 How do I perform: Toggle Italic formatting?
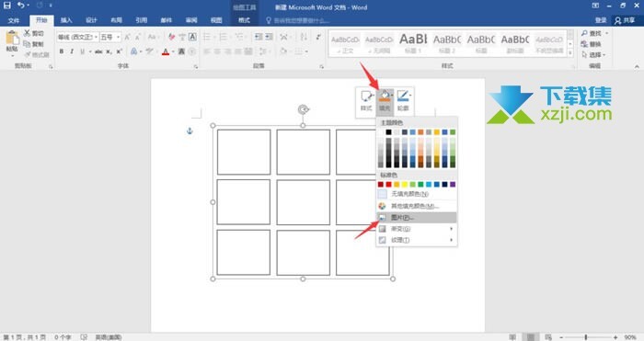click(72, 51)
